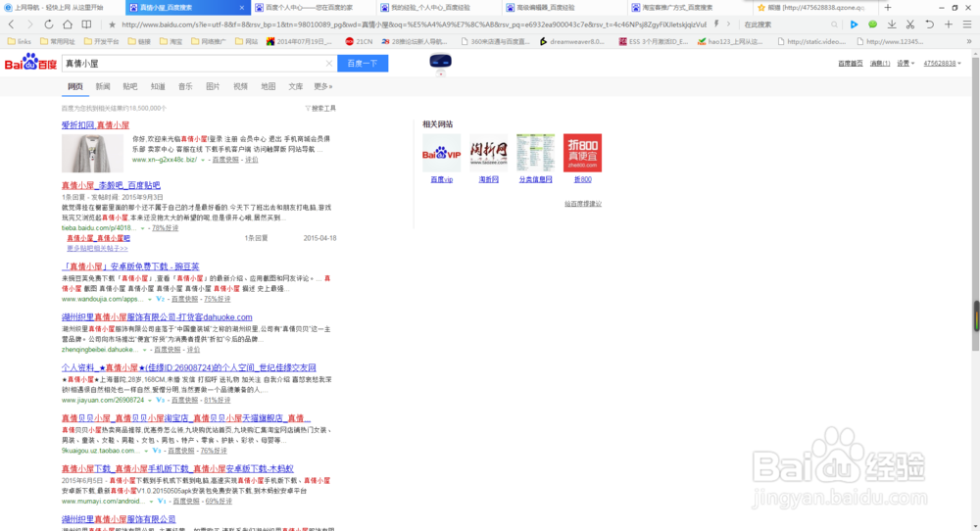
Task: Open 消息(1) notifications link
Action: tap(879, 63)
